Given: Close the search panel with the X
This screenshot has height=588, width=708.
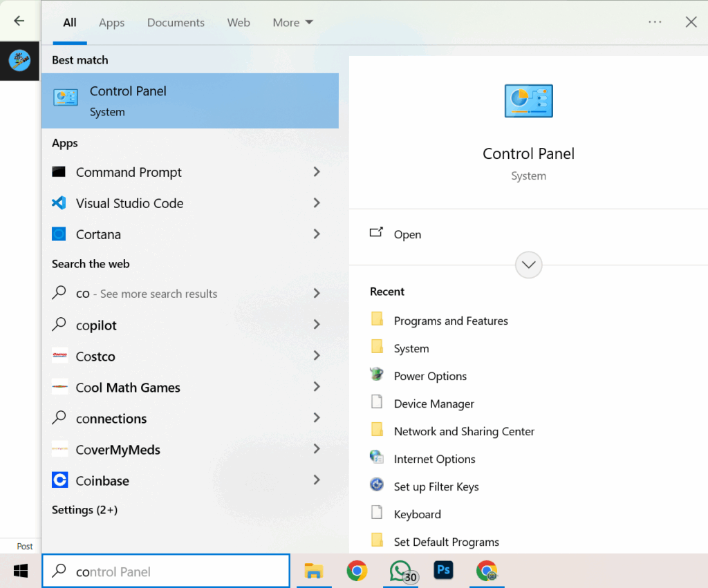Looking at the screenshot, I should [x=691, y=21].
